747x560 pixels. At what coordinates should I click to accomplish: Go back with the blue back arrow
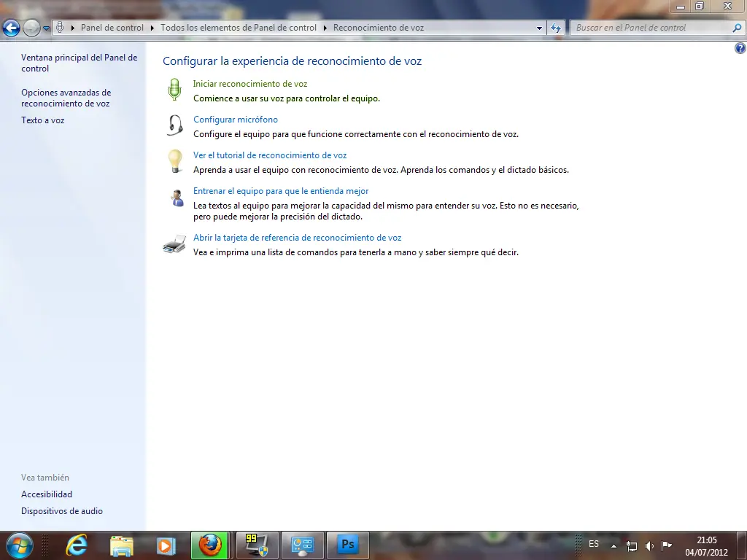coord(12,28)
